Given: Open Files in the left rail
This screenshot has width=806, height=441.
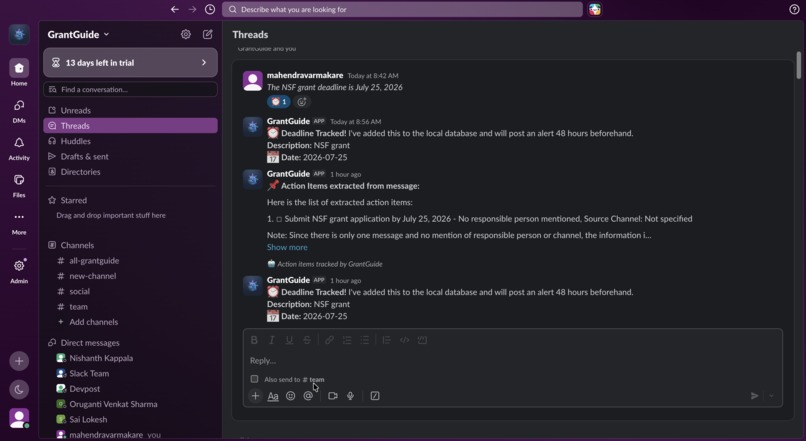Looking at the screenshot, I should [19, 185].
